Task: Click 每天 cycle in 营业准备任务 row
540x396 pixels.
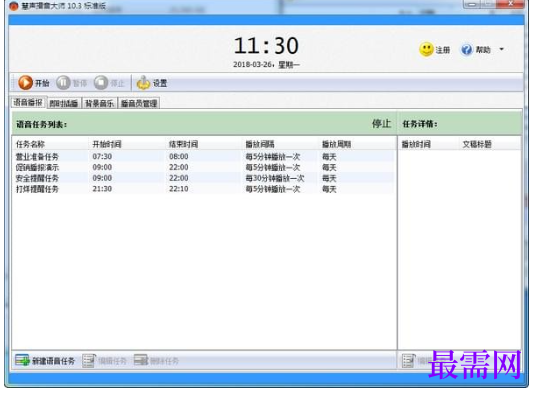Action: pos(329,157)
